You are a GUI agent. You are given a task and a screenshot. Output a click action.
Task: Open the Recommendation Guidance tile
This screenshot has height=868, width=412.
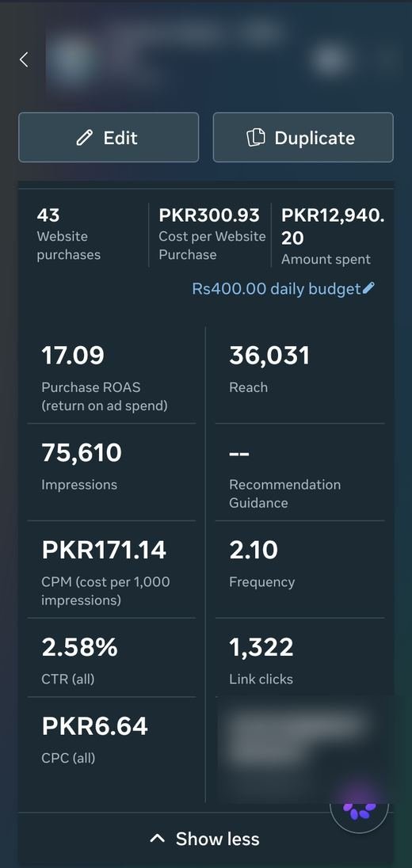[x=299, y=472]
